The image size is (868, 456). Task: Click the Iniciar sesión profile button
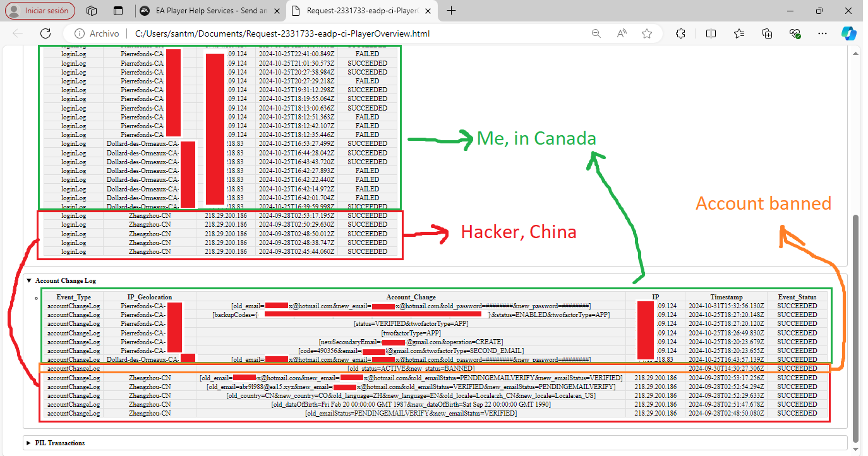coord(40,11)
